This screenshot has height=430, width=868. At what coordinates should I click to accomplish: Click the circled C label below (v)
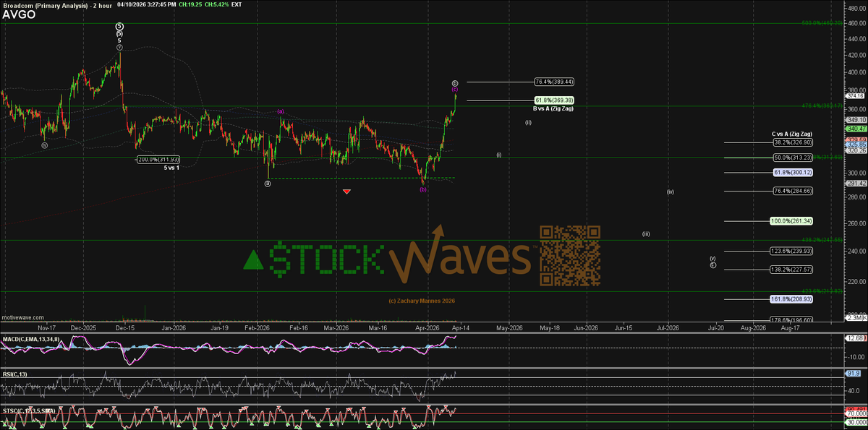(713, 265)
